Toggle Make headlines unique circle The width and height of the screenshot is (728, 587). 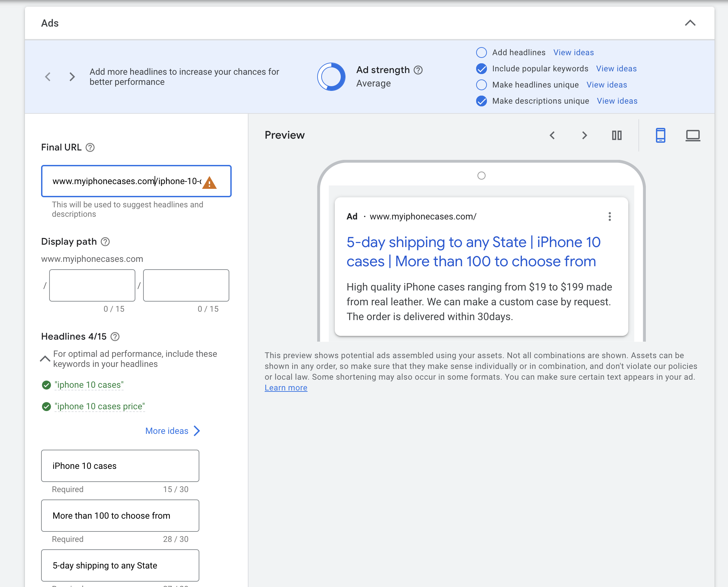[481, 85]
